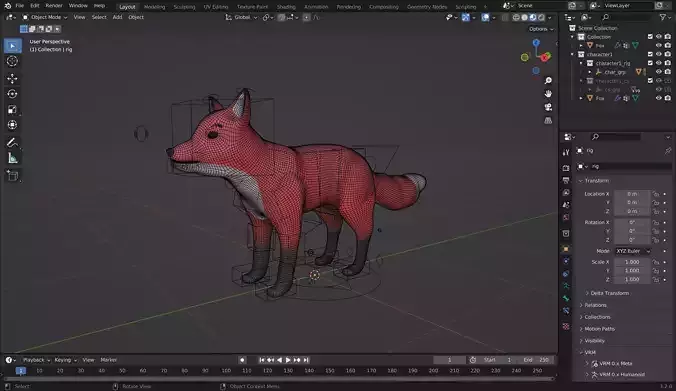Open the View Layer properties tab
The width and height of the screenshot is (676, 391).
pos(566,193)
